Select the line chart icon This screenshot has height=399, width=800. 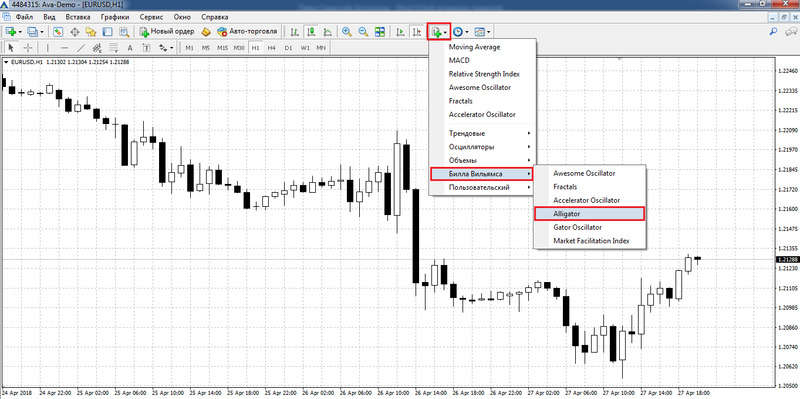pos(327,32)
